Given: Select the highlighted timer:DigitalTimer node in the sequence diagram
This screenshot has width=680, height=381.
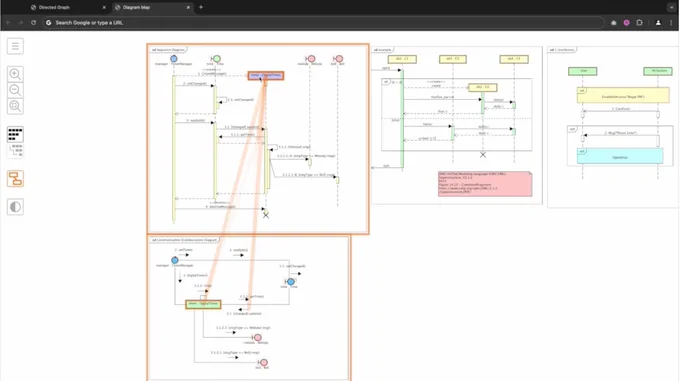Looking at the screenshot, I should pos(266,75).
